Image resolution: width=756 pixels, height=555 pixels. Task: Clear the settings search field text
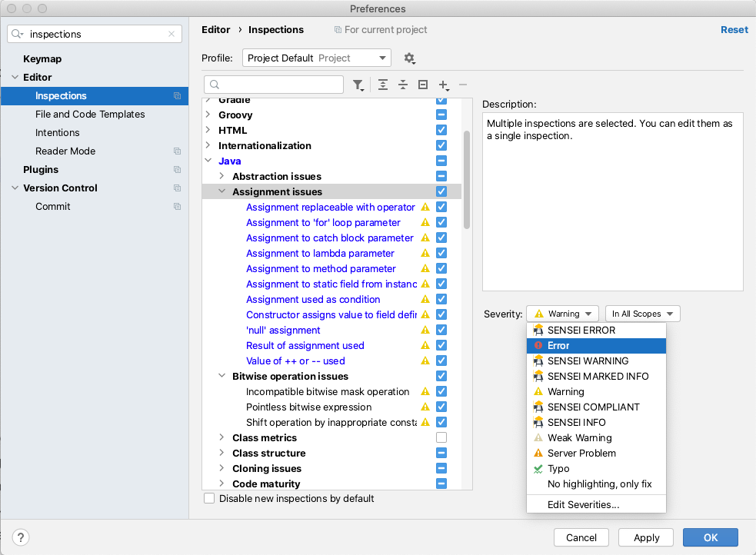point(172,34)
